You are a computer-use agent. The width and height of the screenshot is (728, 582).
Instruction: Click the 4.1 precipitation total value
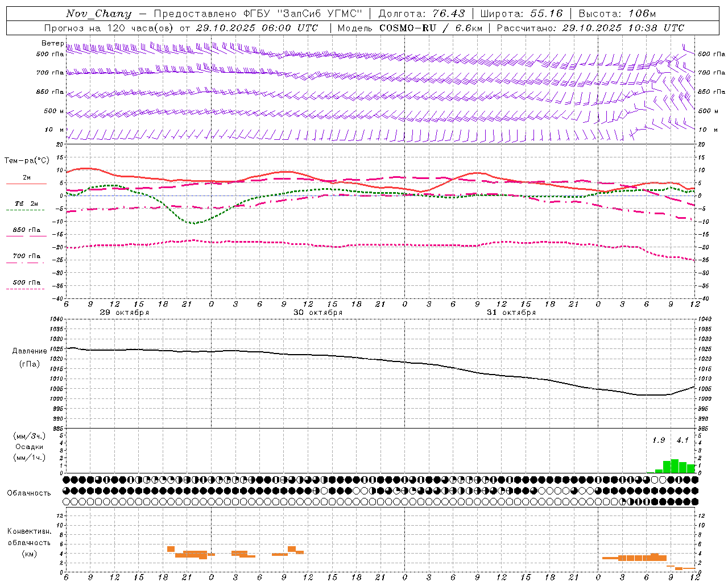click(682, 440)
